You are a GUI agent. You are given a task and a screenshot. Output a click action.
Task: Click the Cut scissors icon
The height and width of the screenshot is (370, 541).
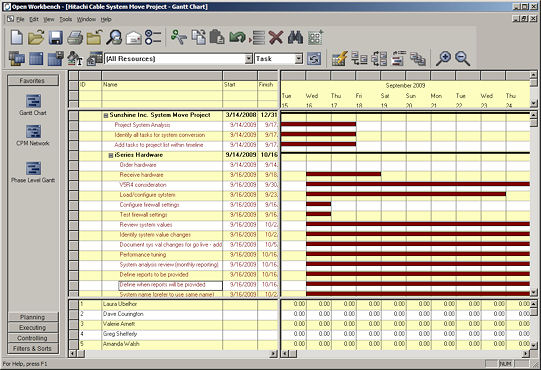(x=179, y=38)
